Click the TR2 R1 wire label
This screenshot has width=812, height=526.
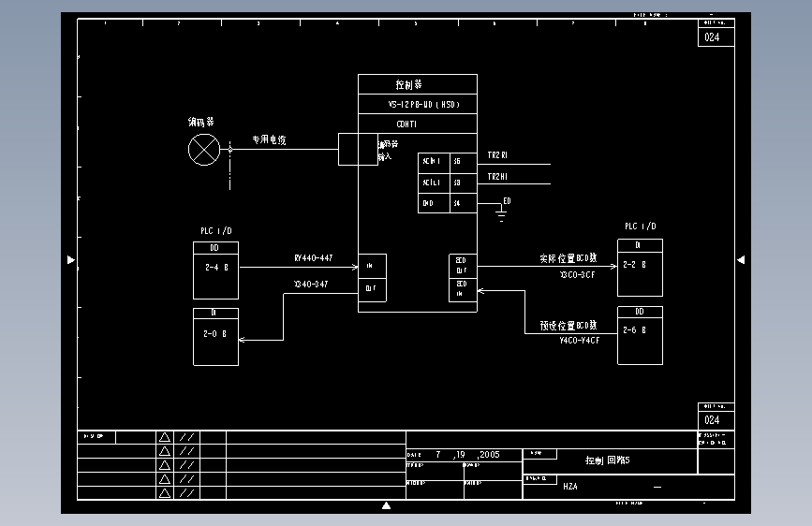click(497, 154)
